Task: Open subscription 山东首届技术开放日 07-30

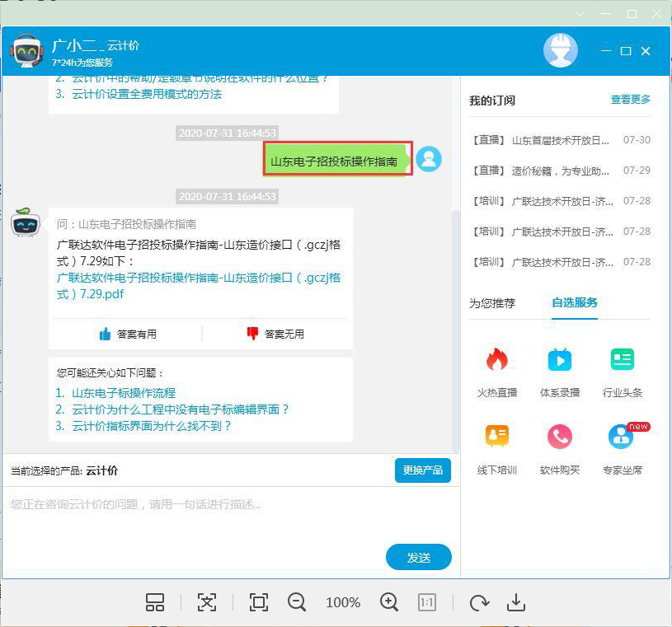Action: point(560,140)
